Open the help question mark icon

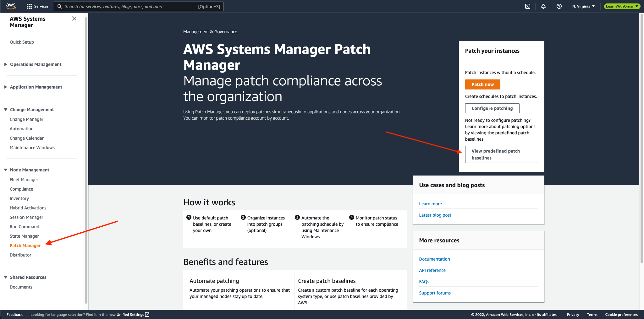559,6
